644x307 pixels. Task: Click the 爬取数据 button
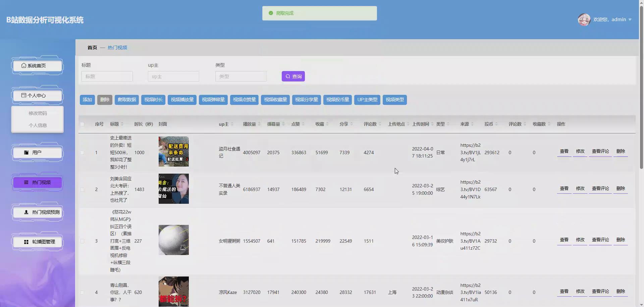point(127,100)
